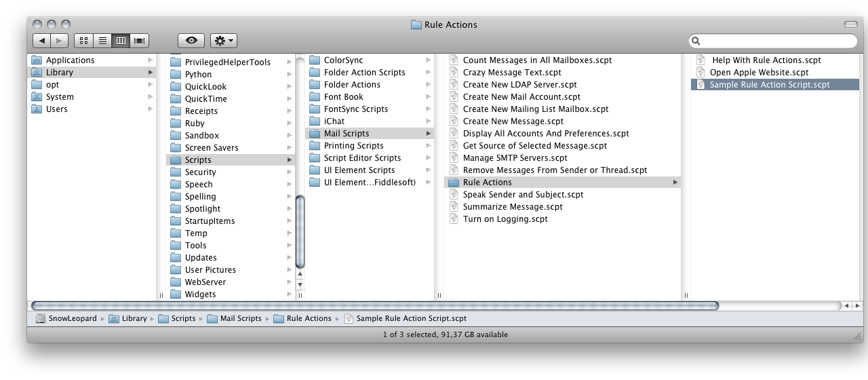Click SnowLeopard in the path bar

[x=67, y=318]
